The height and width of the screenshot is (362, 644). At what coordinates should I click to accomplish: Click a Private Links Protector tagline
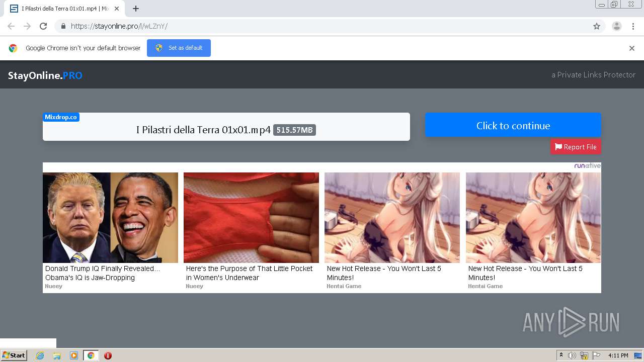pos(594,75)
